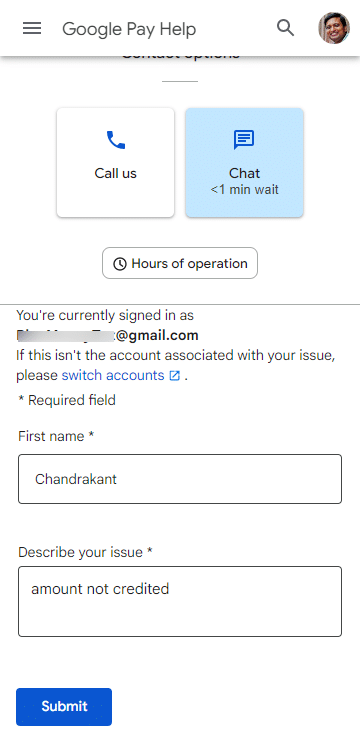Image resolution: width=360 pixels, height=740 pixels.
Task: Click the "You're currently signed in as" text
Action: pyautogui.click(x=105, y=315)
